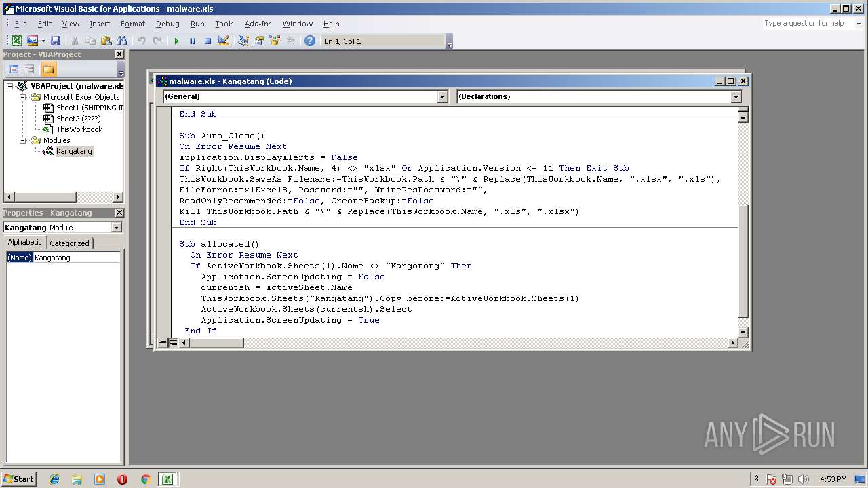Close the Project - VBAProject panel

[119, 54]
